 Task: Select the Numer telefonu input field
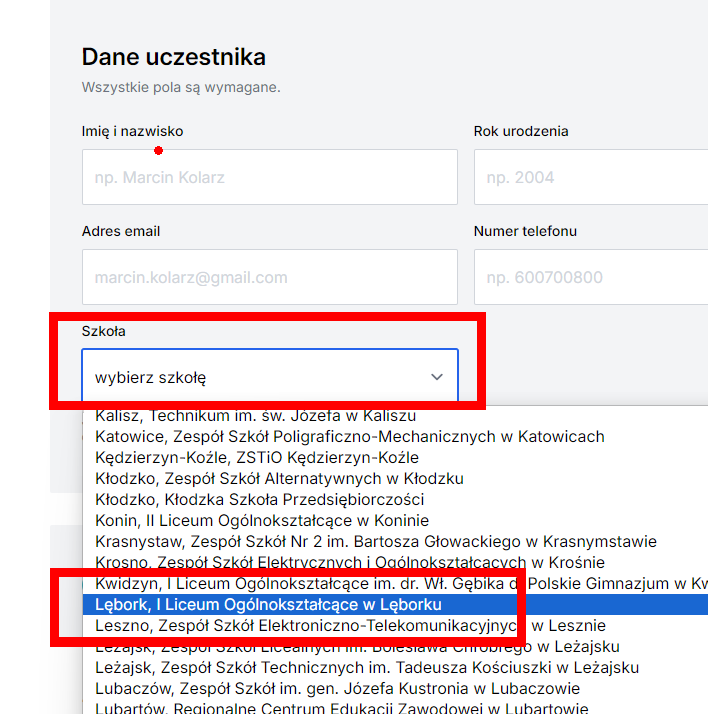click(x=590, y=277)
